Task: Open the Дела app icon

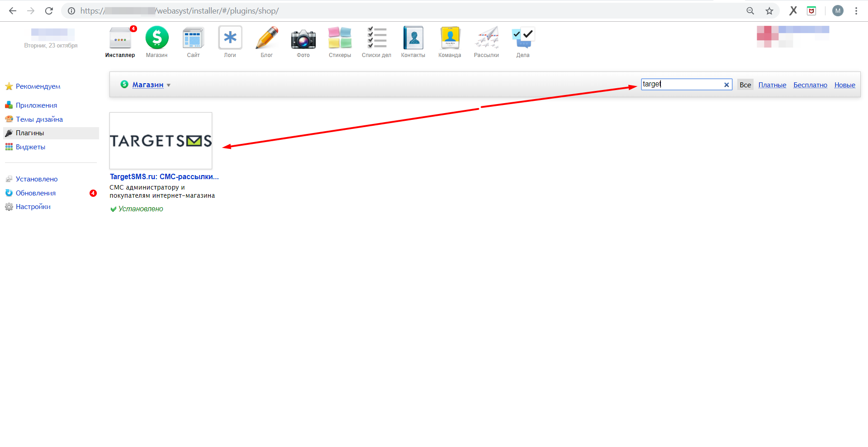Action: point(523,38)
